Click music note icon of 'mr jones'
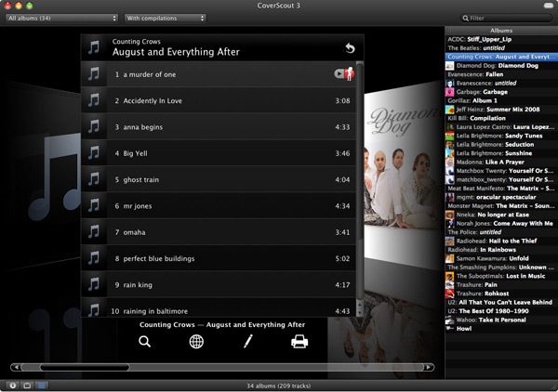This screenshot has width=558, height=392. 94,206
